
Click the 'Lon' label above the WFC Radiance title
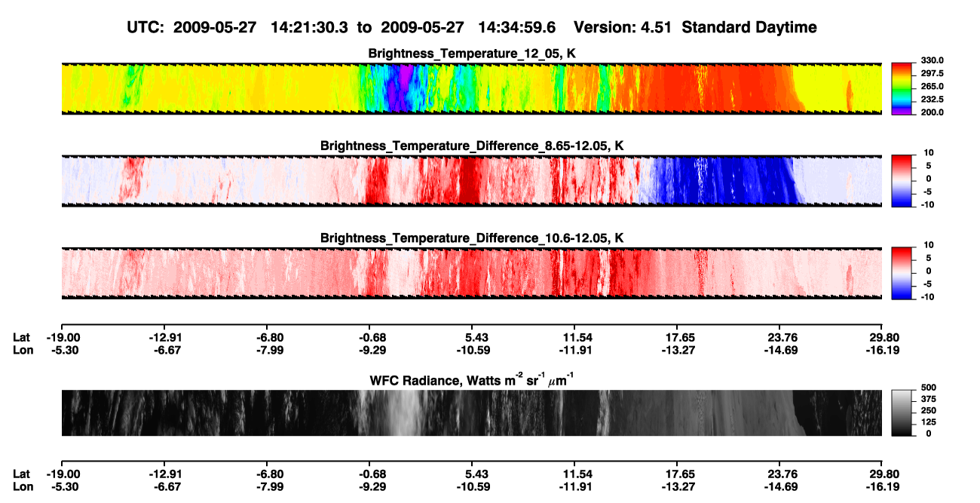pyautogui.click(x=23, y=349)
